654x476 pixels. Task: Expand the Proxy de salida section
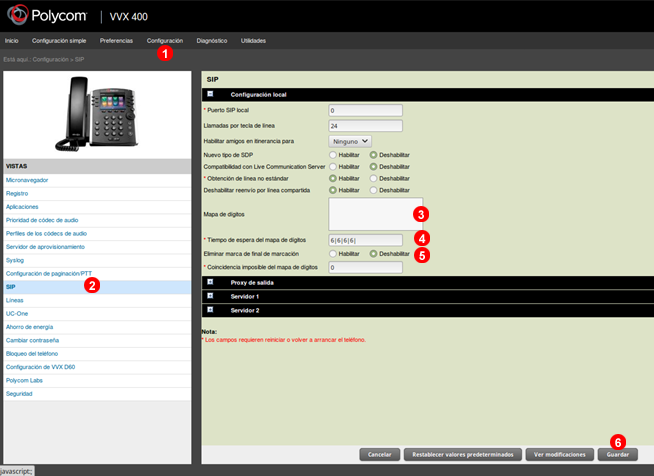(x=210, y=282)
